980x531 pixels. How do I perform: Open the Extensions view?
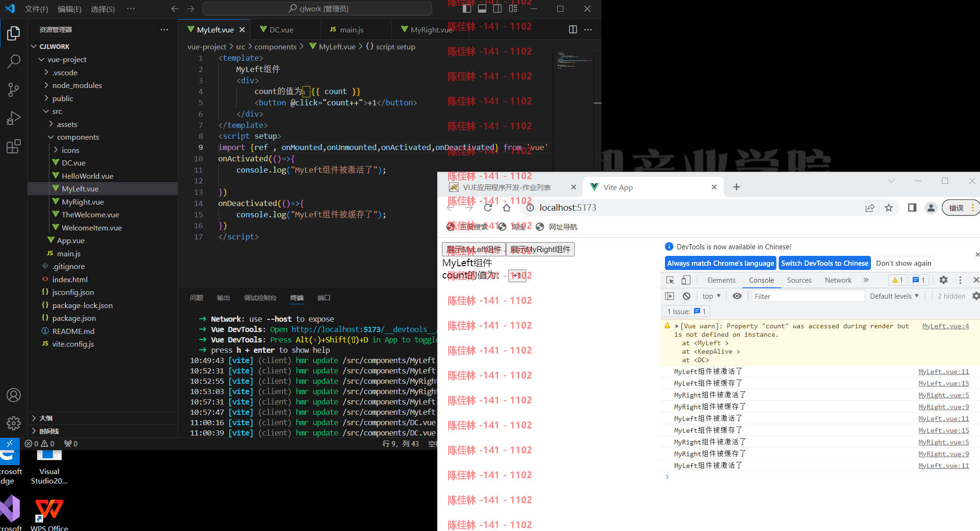pyautogui.click(x=14, y=146)
